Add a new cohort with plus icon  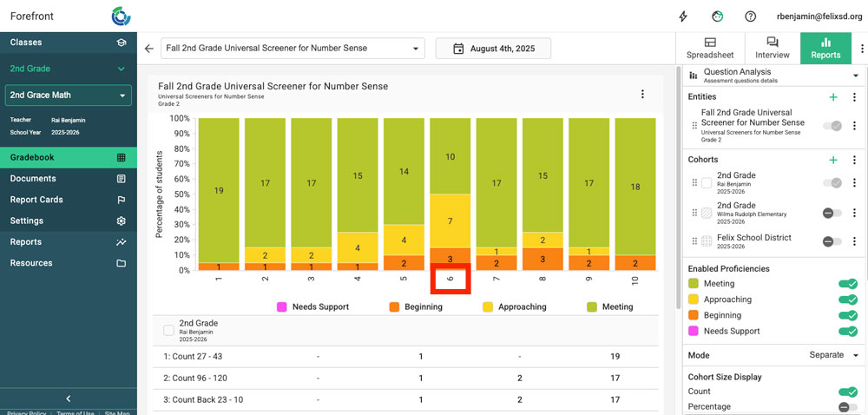pyautogui.click(x=833, y=160)
